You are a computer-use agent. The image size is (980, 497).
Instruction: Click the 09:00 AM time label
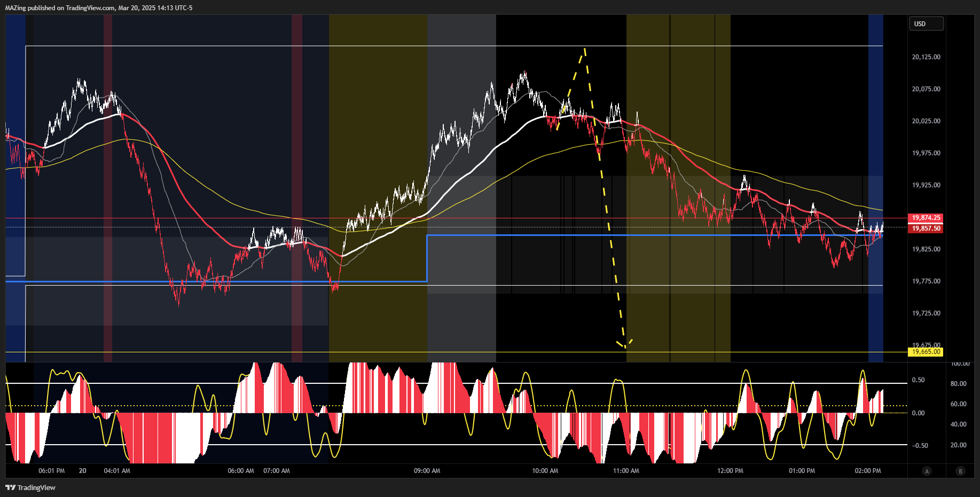(x=427, y=471)
